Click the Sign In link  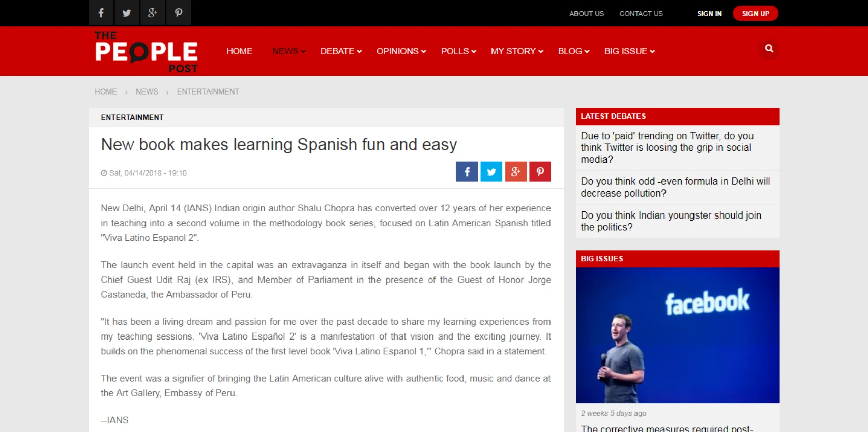[709, 14]
